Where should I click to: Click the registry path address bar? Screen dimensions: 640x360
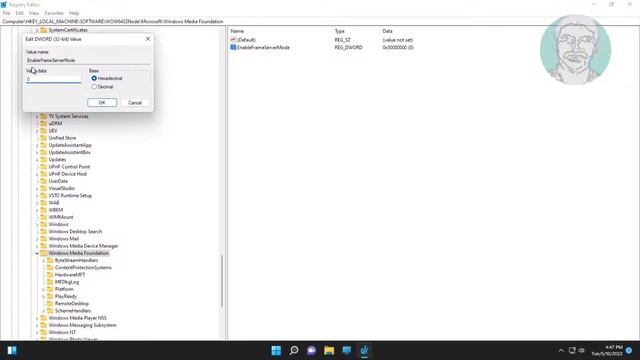tap(320, 21)
